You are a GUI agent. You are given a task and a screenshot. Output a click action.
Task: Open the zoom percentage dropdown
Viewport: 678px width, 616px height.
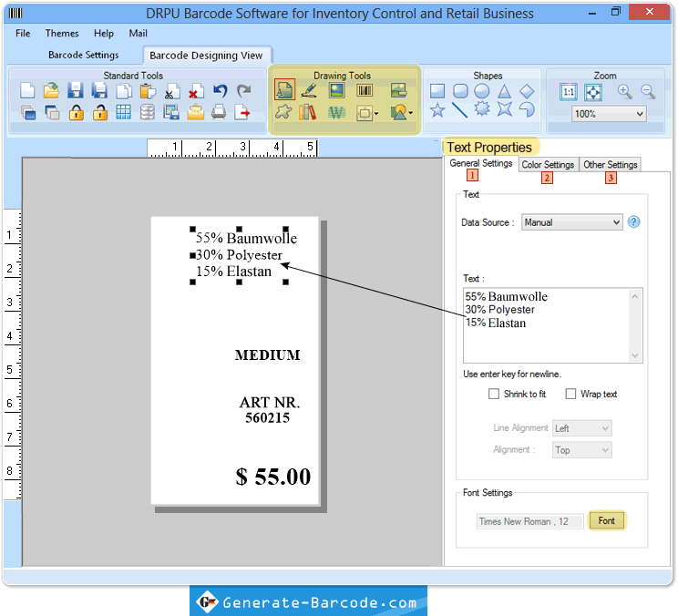(x=609, y=114)
